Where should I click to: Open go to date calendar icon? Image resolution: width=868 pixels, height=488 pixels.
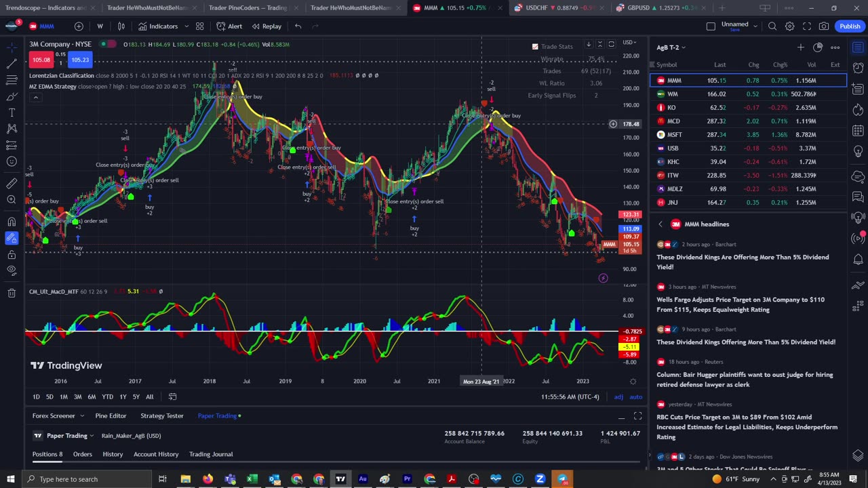[x=172, y=396]
